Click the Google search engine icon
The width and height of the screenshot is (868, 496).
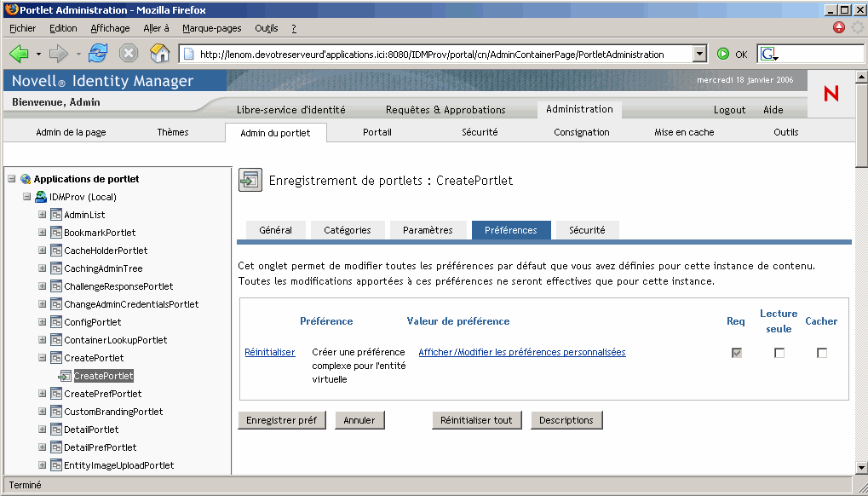(769, 55)
